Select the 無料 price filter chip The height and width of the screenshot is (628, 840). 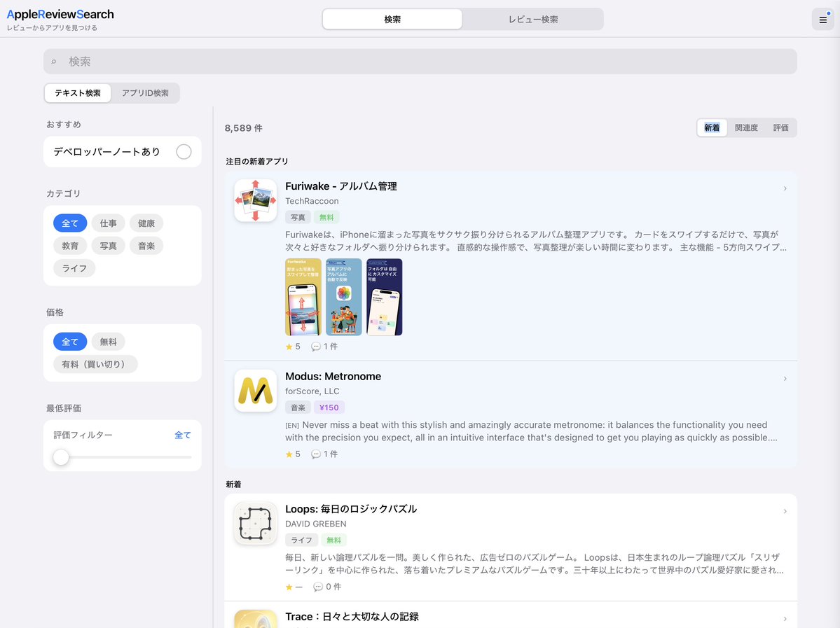108,342
